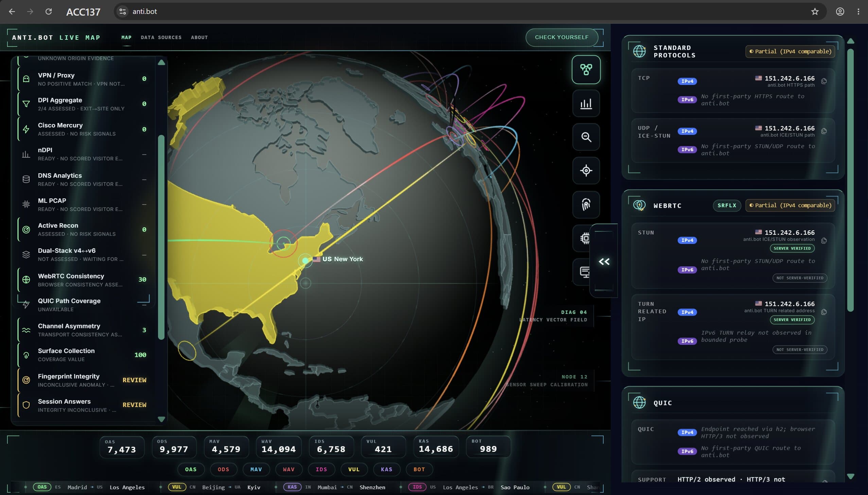Select the US New York map marker
Image resolution: width=868 pixels, height=495 pixels.
click(x=305, y=261)
